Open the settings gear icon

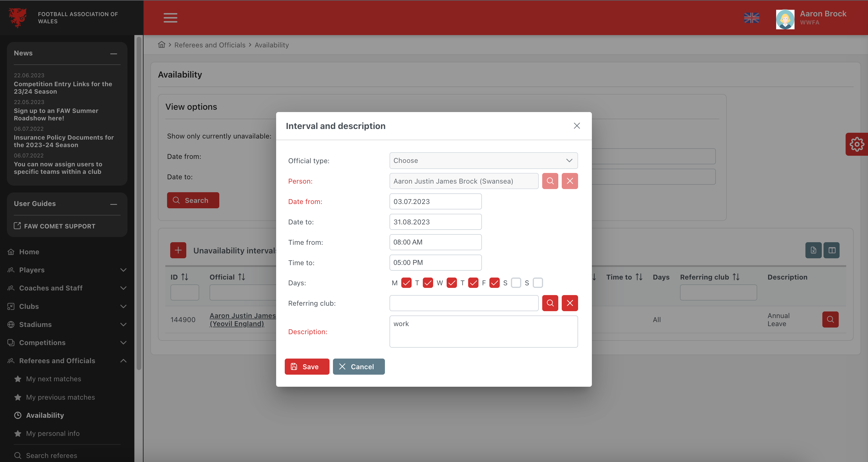coord(856,144)
